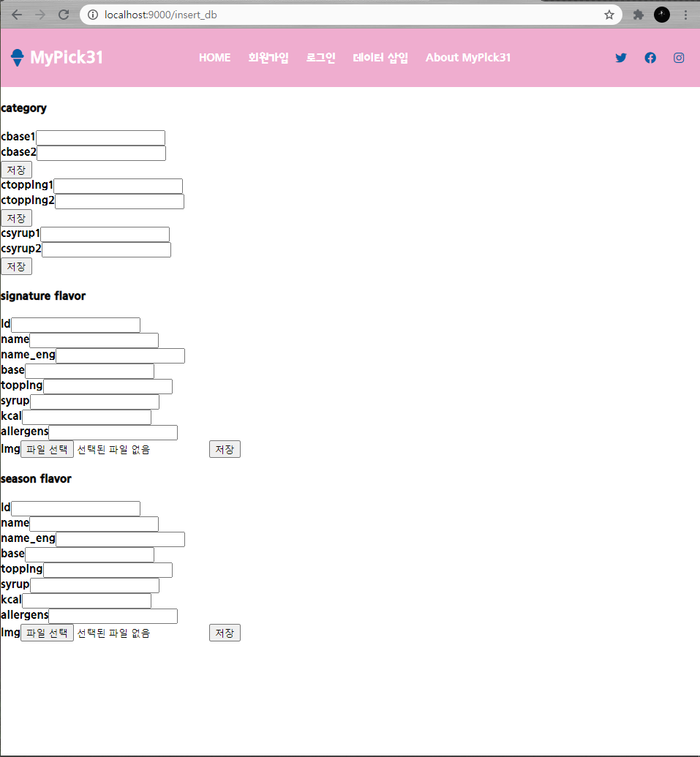The image size is (700, 757).
Task: Focus season flavor name field
Action: tap(94, 524)
